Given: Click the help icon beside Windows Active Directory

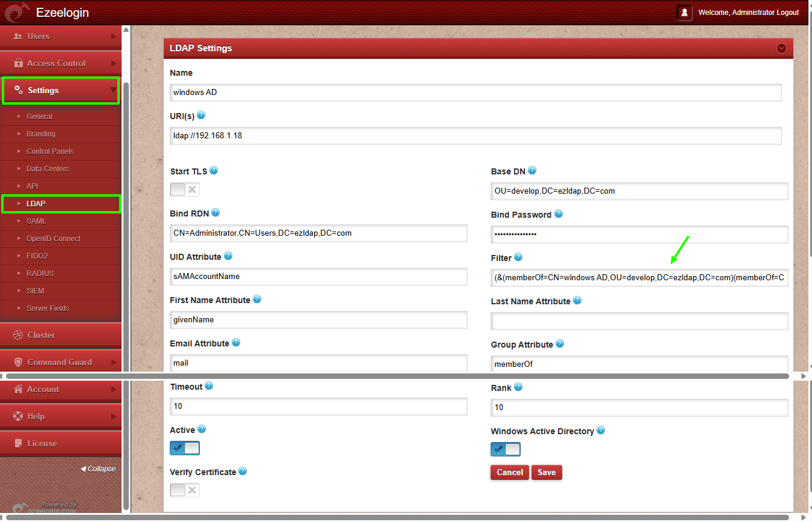Looking at the screenshot, I should coord(600,431).
